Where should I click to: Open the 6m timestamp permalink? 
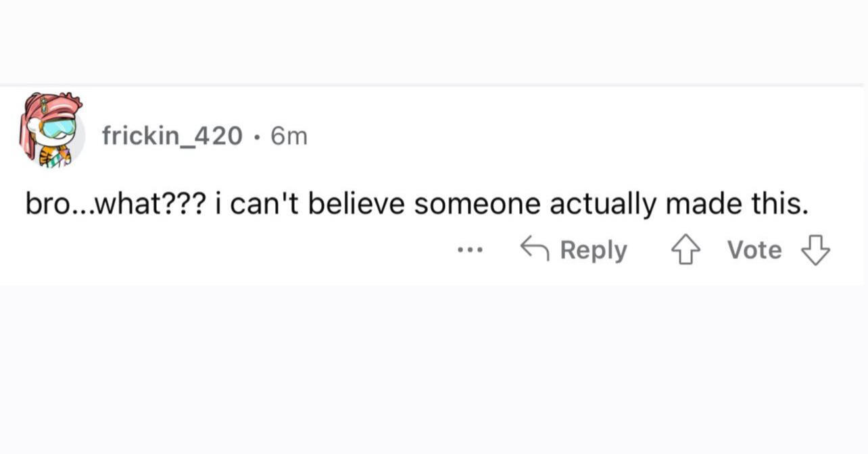pyautogui.click(x=289, y=136)
